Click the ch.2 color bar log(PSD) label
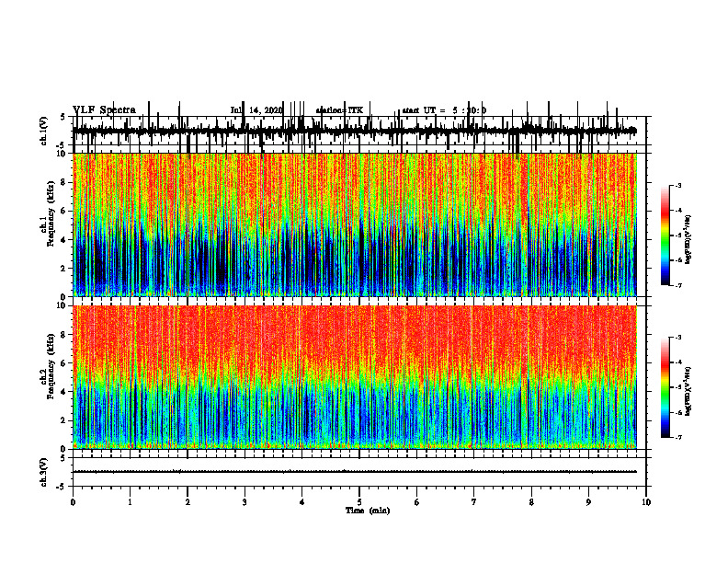728x563 pixels. tap(688, 391)
